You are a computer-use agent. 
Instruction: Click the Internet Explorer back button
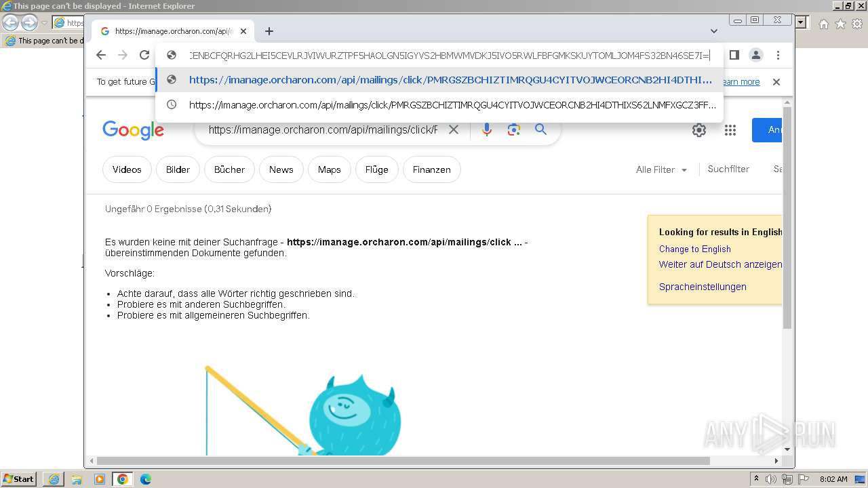10,22
